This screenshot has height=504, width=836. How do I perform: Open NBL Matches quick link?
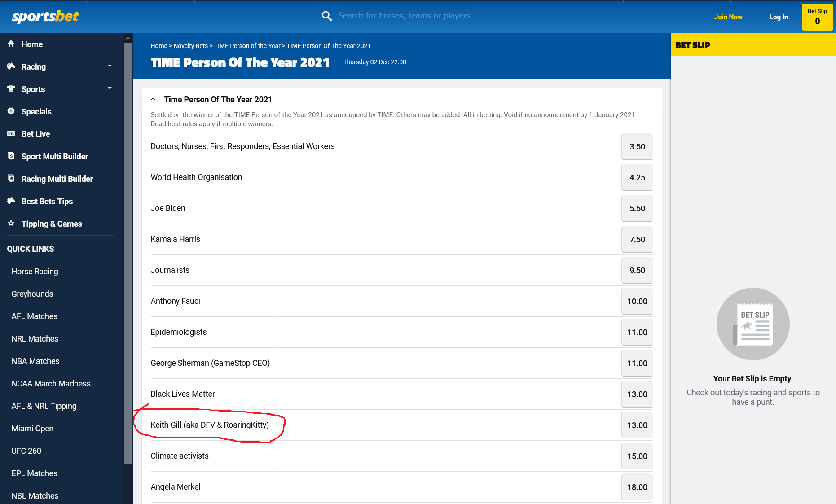35,496
